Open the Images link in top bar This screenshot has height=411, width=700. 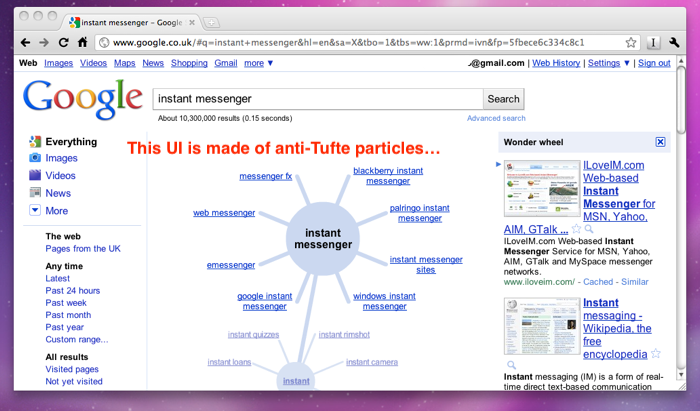tap(58, 63)
